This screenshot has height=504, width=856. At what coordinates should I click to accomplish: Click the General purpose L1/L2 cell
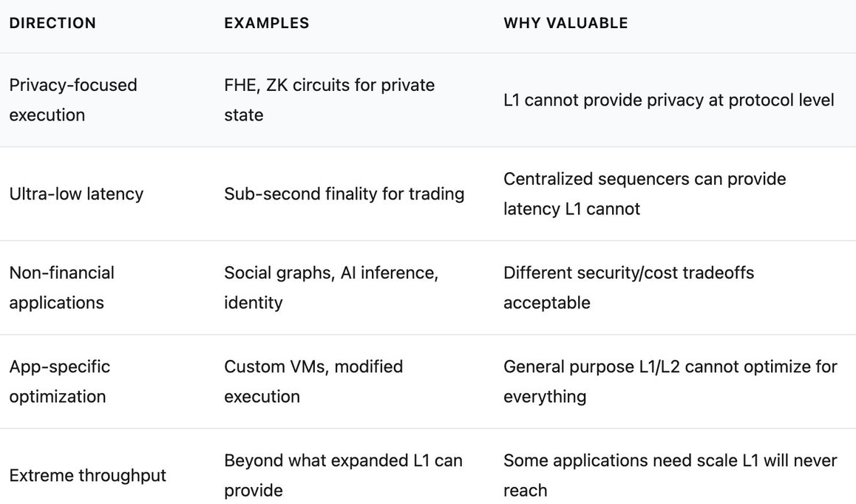670,381
